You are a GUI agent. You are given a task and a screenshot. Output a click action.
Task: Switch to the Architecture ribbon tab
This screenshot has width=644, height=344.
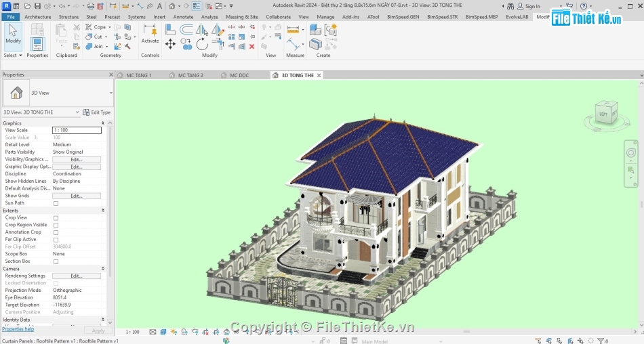[38, 17]
